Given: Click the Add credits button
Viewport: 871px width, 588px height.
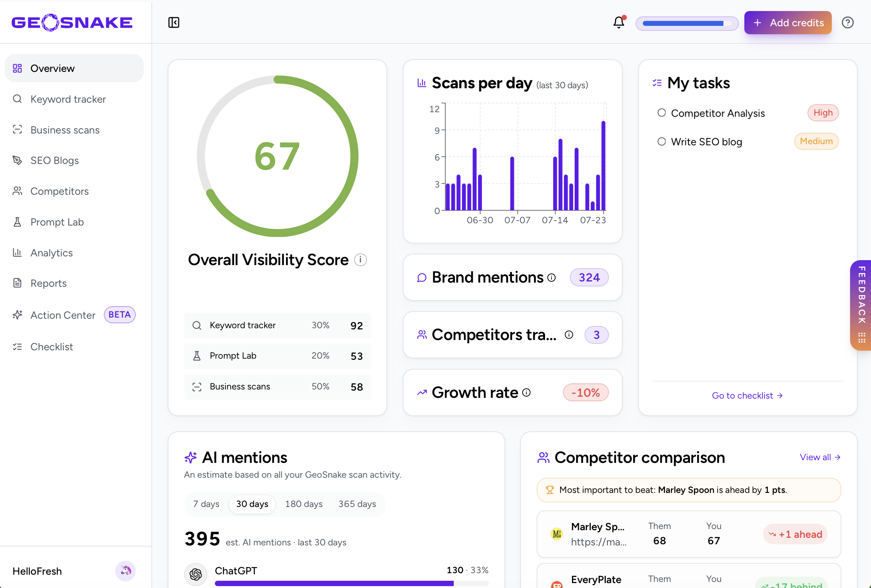Looking at the screenshot, I should click(x=788, y=22).
